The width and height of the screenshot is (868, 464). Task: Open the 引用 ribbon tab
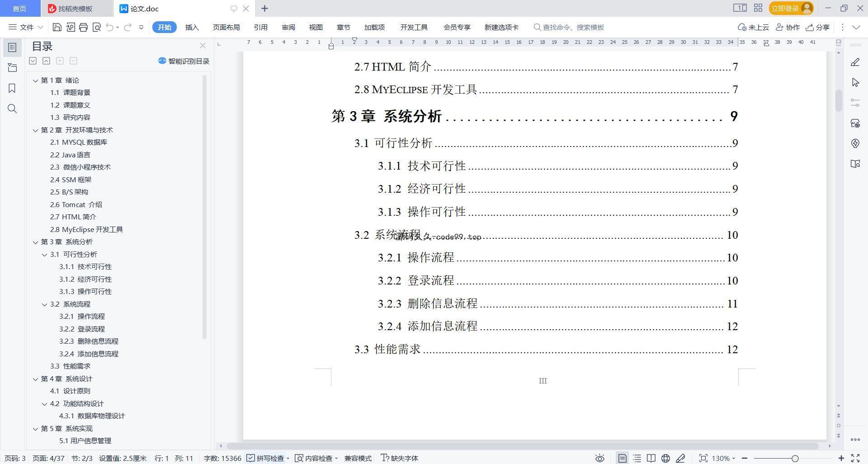(x=260, y=27)
